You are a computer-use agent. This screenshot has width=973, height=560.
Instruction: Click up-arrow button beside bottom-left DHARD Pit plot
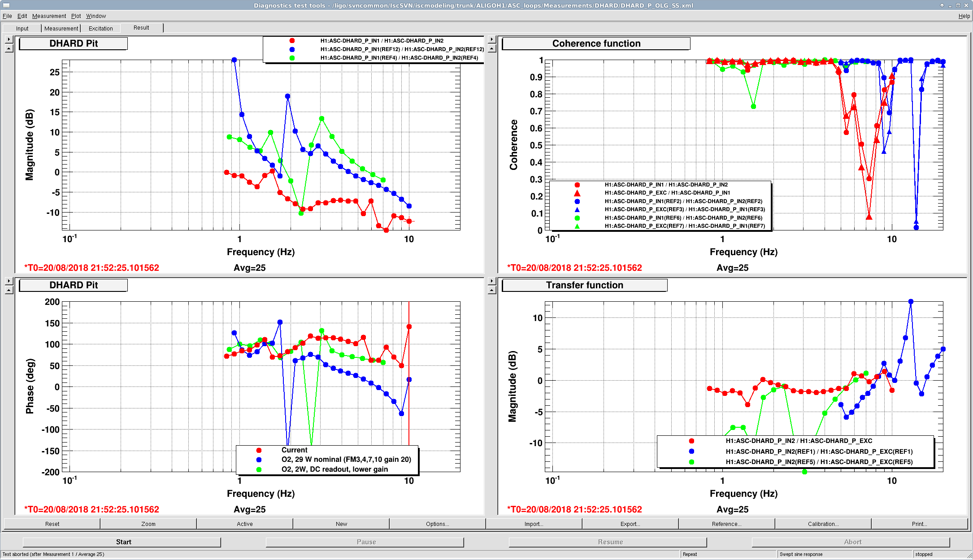point(9,290)
